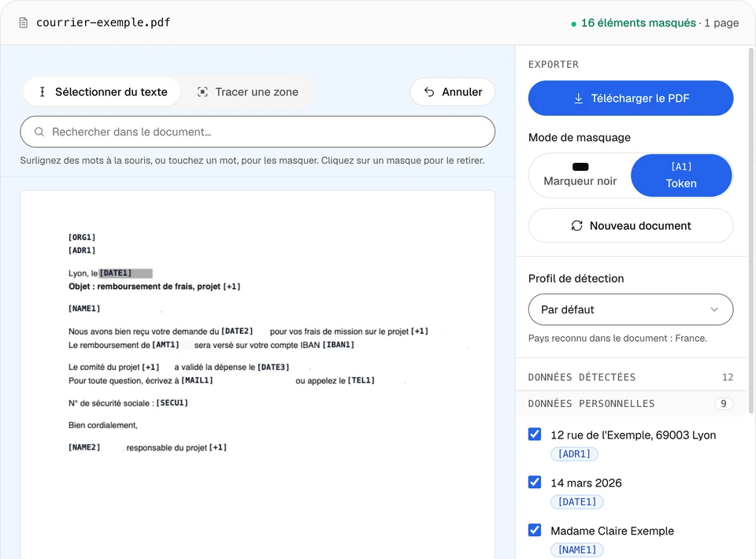Remove the [ORG1] mask in the document
The width and height of the screenshot is (756, 559).
point(82,238)
